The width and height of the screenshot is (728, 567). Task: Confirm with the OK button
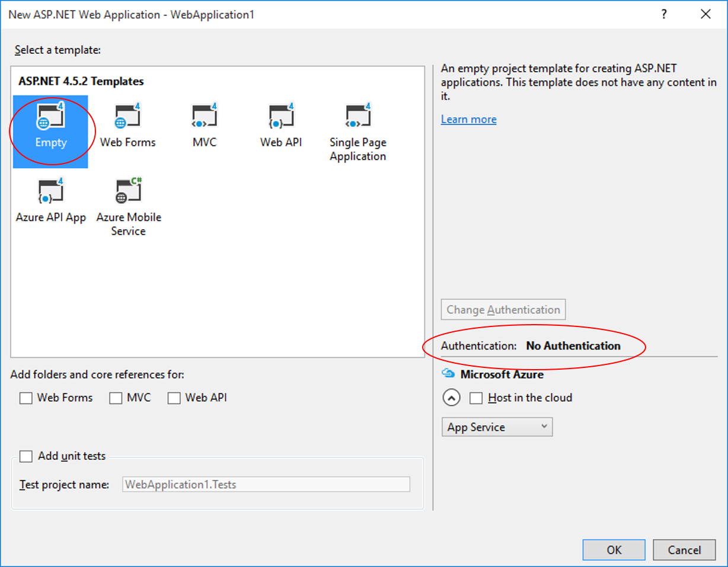click(614, 550)
